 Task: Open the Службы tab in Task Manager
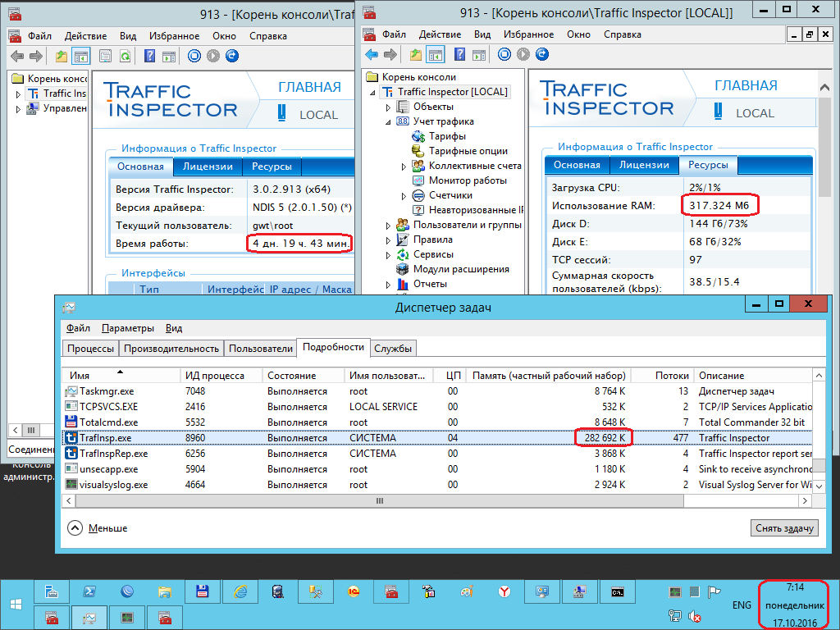click(x=393, y=348)
